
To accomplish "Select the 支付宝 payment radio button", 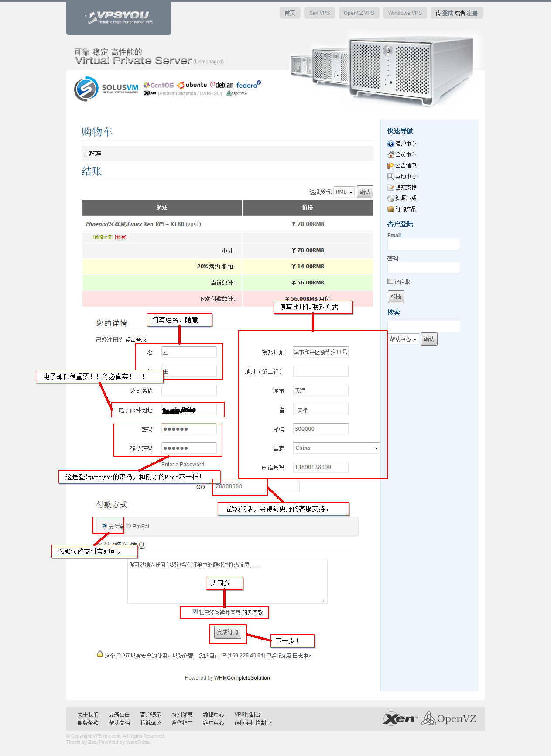I will point(104,526).
